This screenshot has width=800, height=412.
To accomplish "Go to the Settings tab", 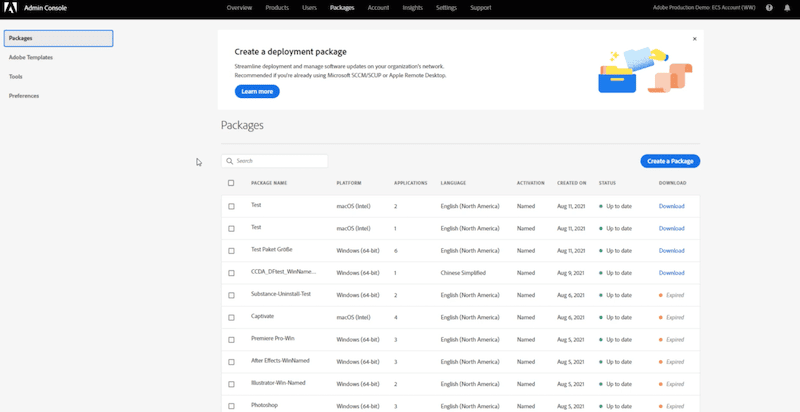I will [446, 8].
